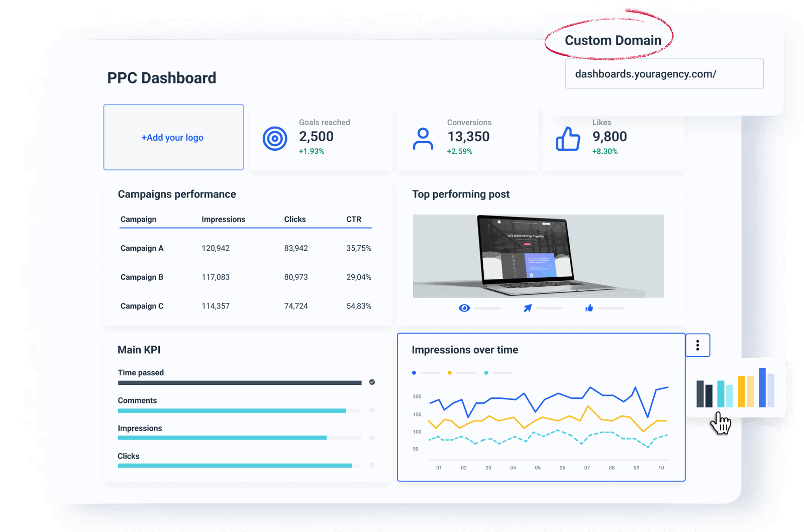
Task: Open the Impressions over time options menu
Action: click(x=697, y=345)
